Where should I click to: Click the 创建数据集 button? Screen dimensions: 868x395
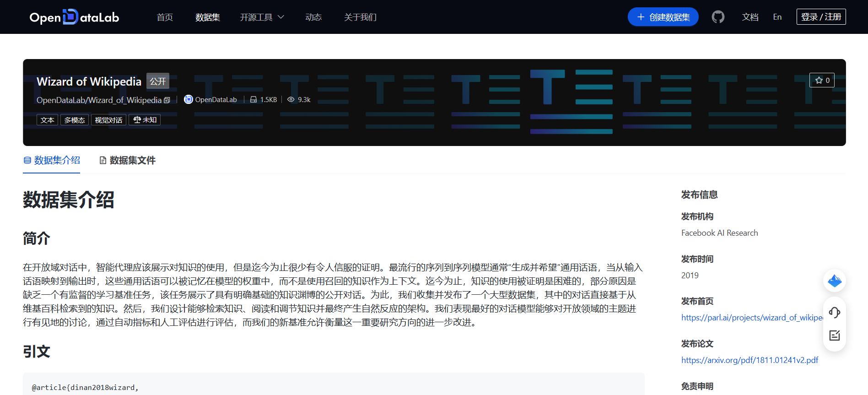pos(663,17)
